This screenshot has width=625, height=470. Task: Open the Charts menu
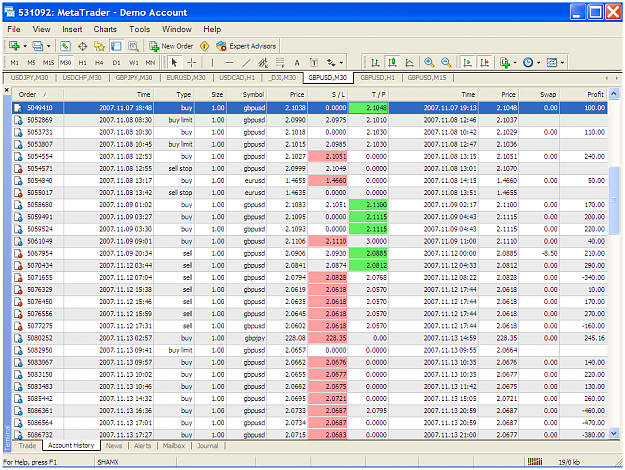coord(105,29)
